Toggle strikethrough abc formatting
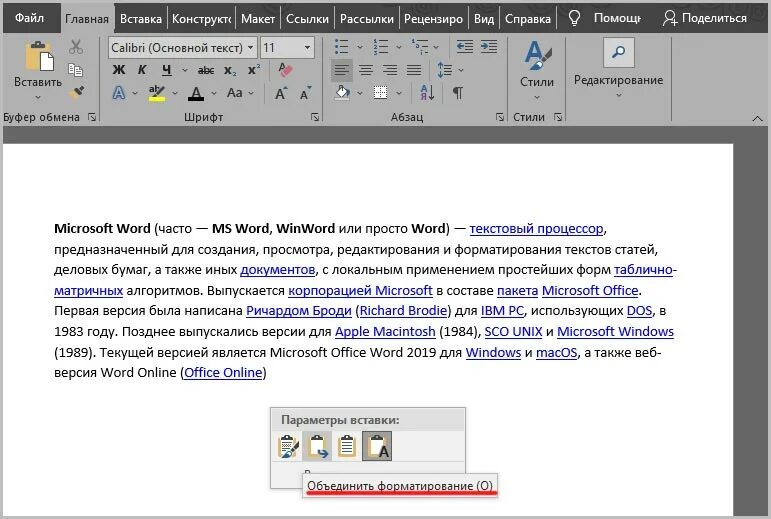 point(206,71)
